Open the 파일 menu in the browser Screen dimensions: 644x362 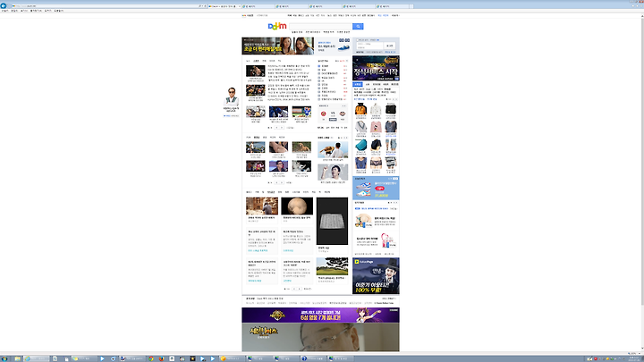[4, 11]
